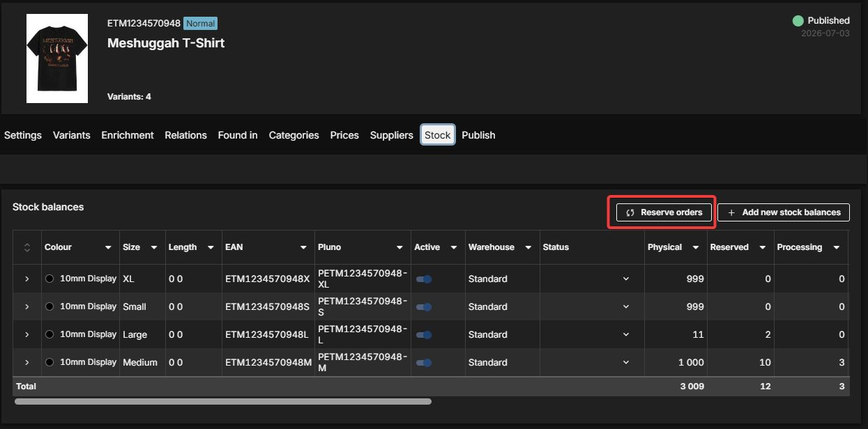The image size is (868, 429).
Task: Click Reserved value 2 in Large row
Action: pos(768,334)
